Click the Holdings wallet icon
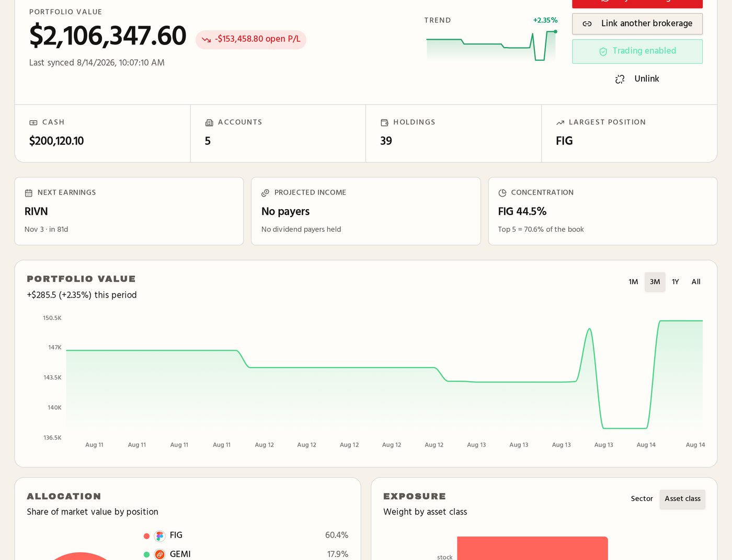This screenshot has width=732, height=560. (384, 122)
